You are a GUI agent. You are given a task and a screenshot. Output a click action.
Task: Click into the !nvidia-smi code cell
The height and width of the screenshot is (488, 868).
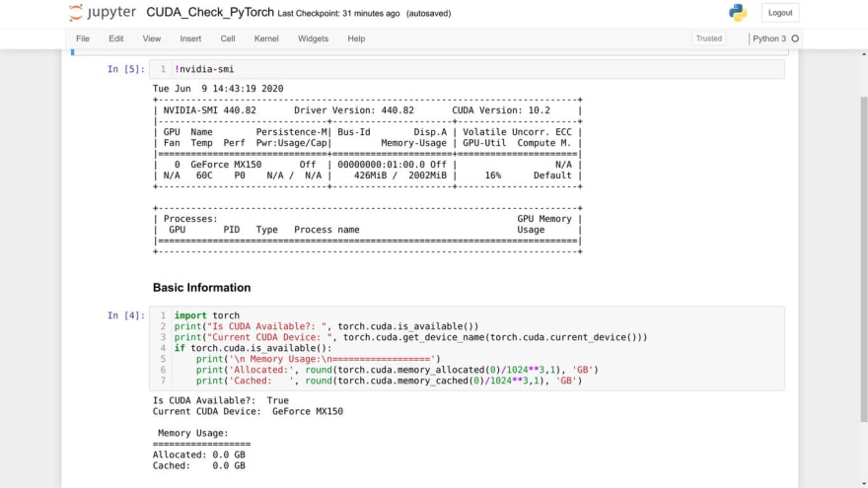(x=467, y=69)
